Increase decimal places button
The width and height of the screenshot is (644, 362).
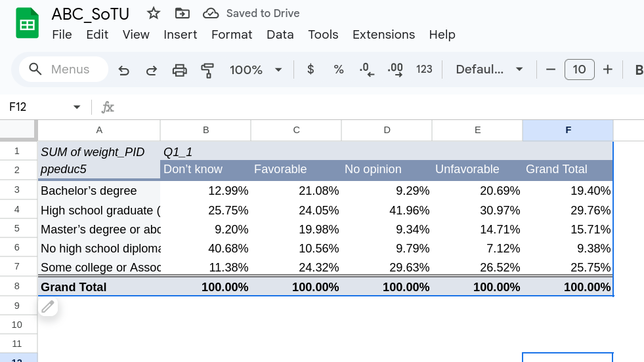pyautogui.click(x=395, y=70)
